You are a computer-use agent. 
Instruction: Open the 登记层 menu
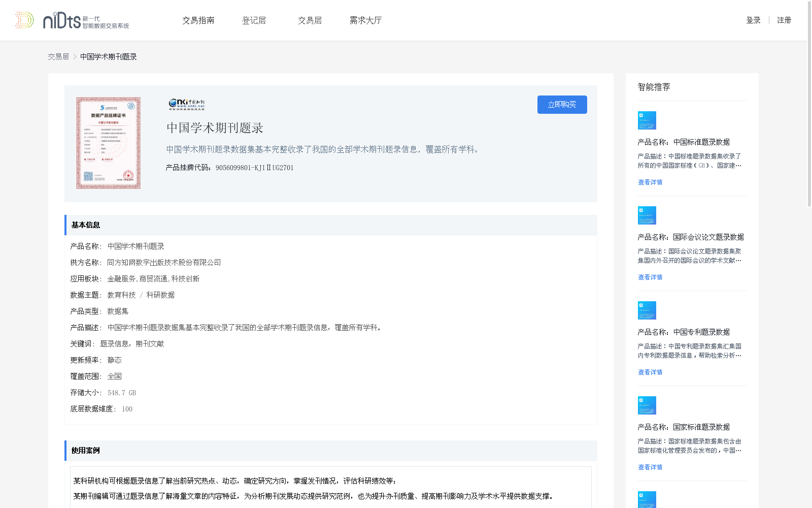pos(254,20)
